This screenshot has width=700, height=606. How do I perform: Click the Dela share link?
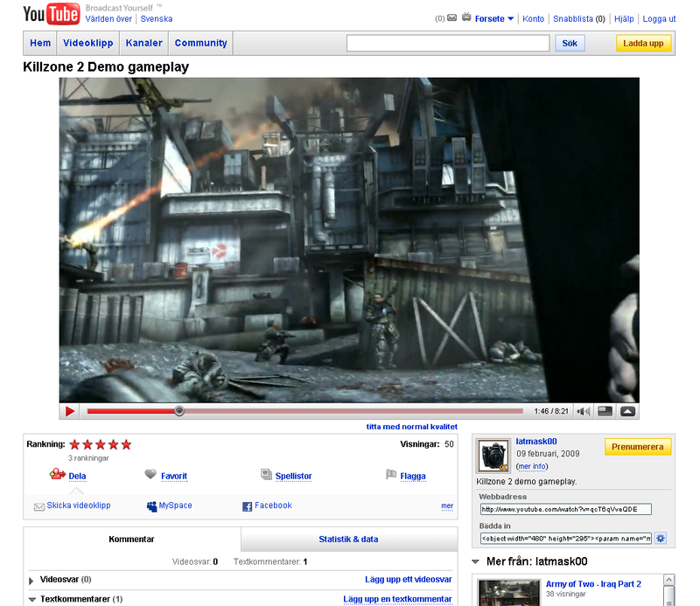[77, 476]
